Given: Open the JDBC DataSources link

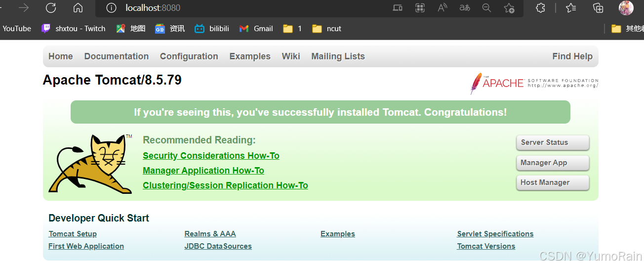Looking at the screenshot, I should coord(218,246).
